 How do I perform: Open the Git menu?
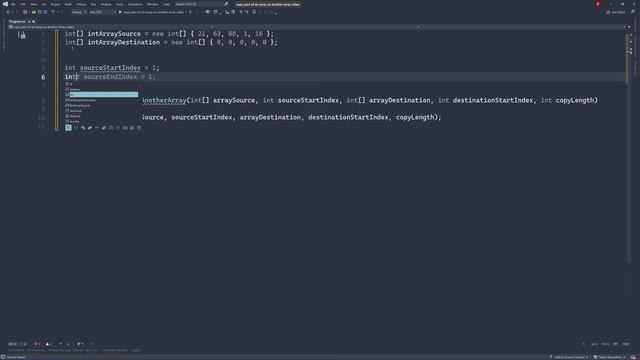[x=44, y=4]
